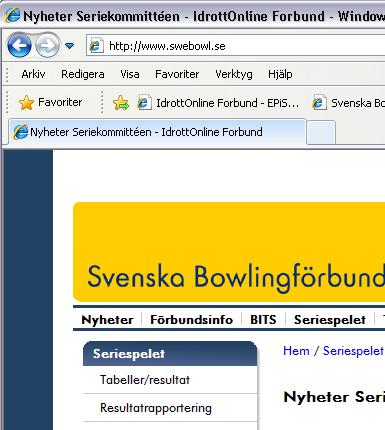Click the Internet Explorer icon in title bar

(x=13, y=15)
